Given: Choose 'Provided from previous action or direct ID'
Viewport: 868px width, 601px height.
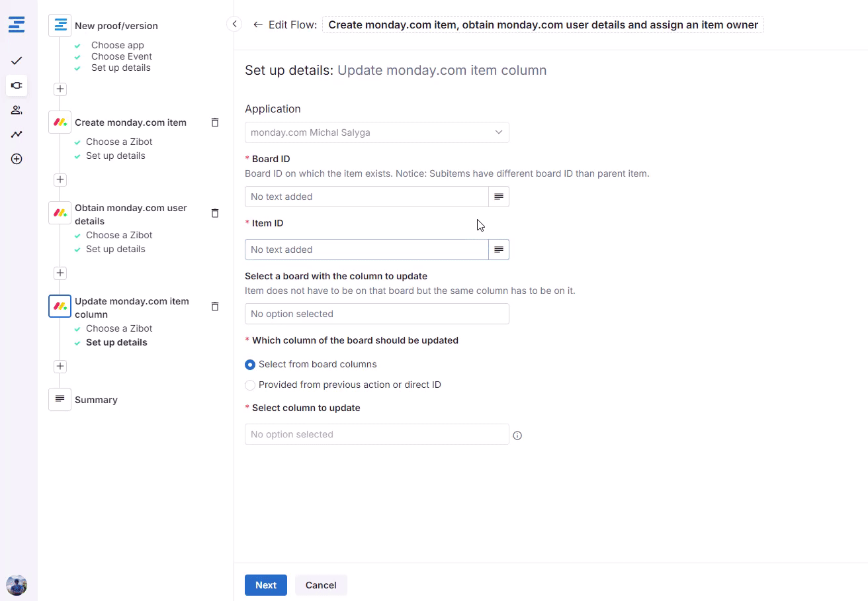Looking at the screenshot, I should 250,385.
